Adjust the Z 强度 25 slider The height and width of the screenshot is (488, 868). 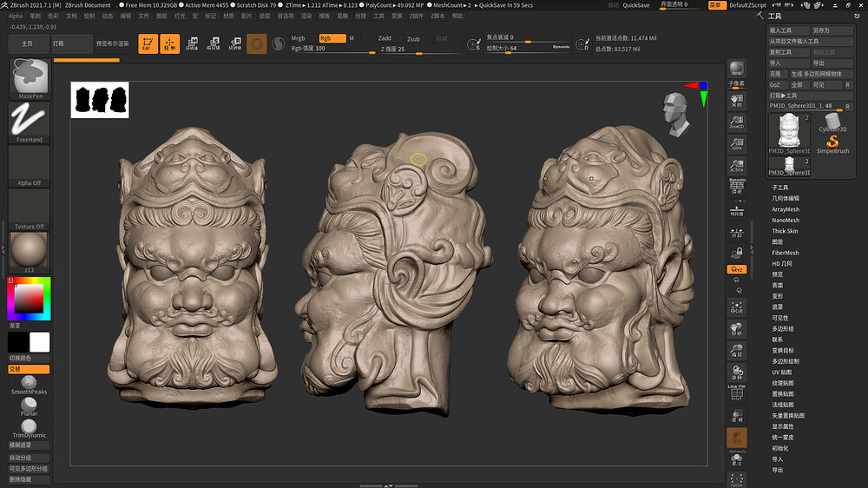419,49
